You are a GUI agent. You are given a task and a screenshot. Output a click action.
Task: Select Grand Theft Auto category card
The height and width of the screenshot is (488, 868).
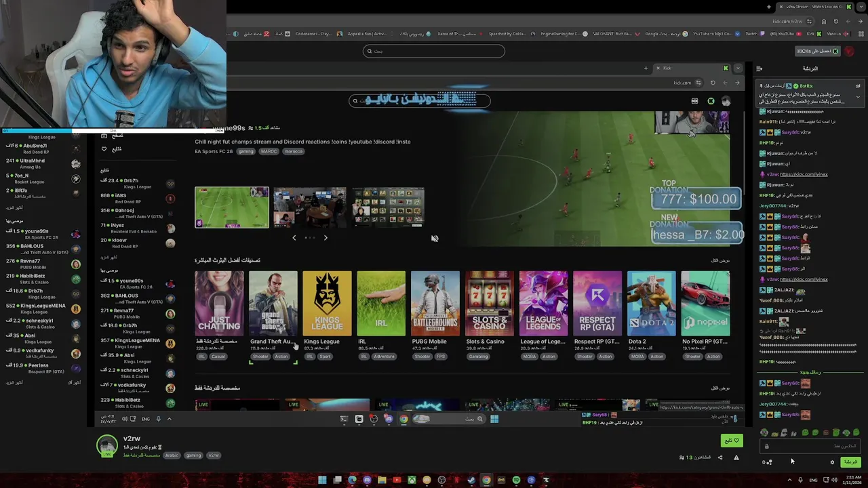point(273,304)
